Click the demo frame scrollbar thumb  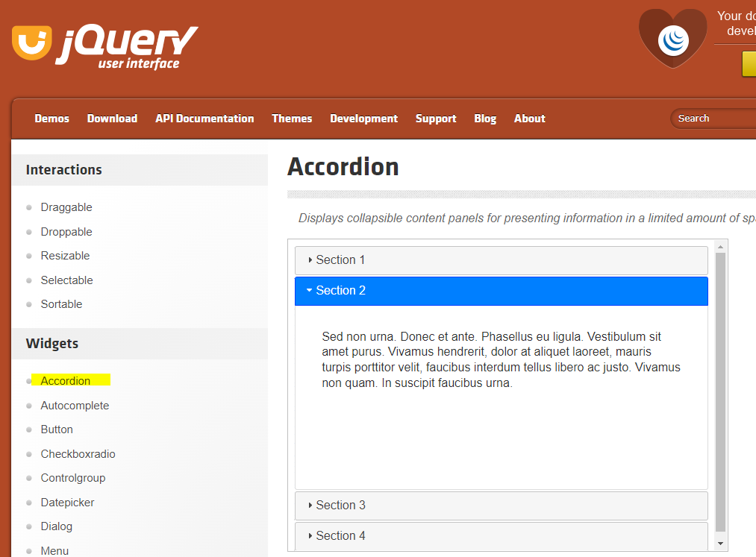pos(720,392)
